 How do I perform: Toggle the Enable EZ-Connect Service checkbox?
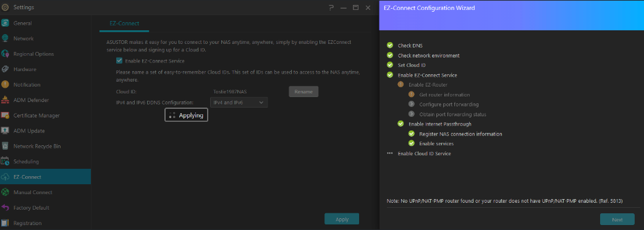click(119, 61)
